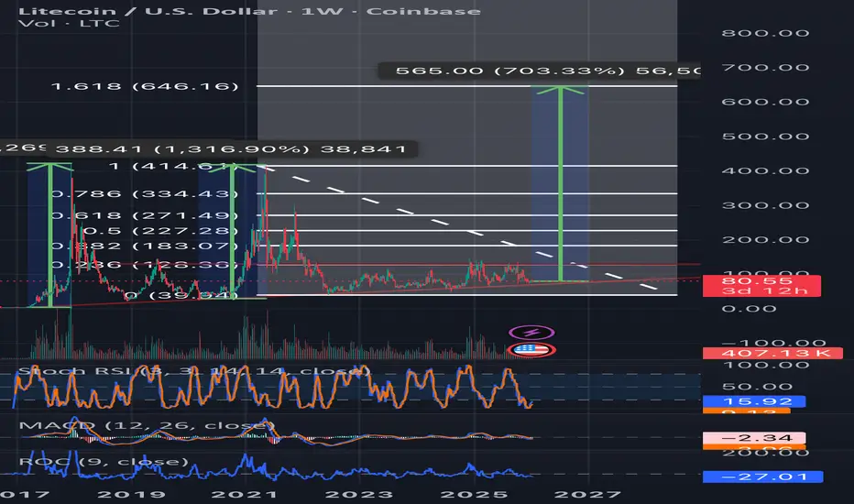Click the 700.00 price axis label

point(765,68)
